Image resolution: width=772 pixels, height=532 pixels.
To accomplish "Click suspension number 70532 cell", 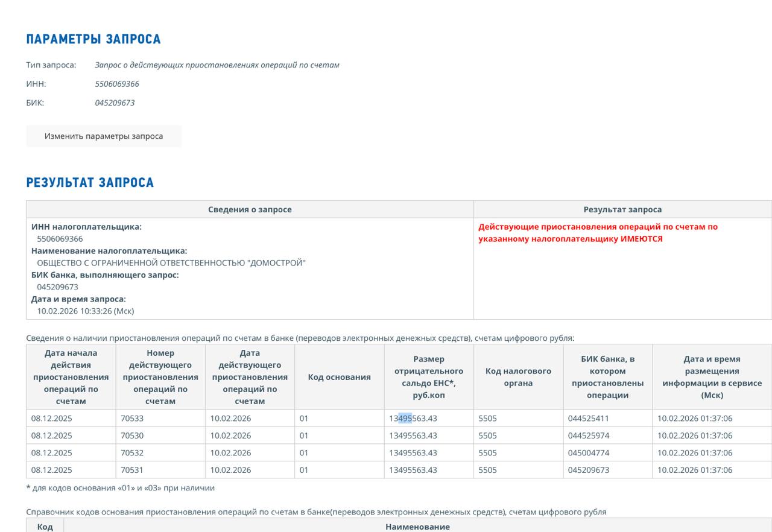I will pyautogui.click(x=132, y=453).
